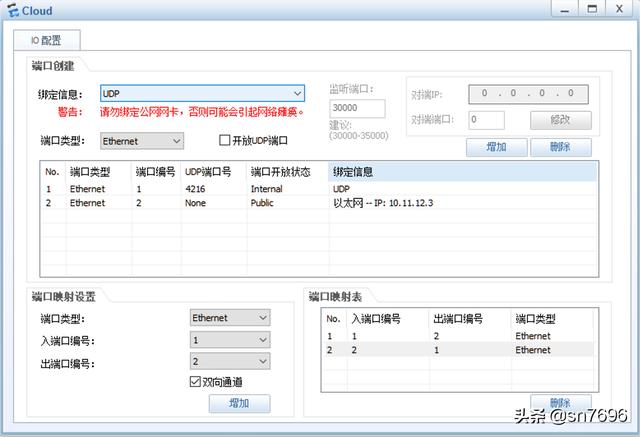Click the 删除 button in 端口创建
640x437 pixels.
tap(560, 147)
